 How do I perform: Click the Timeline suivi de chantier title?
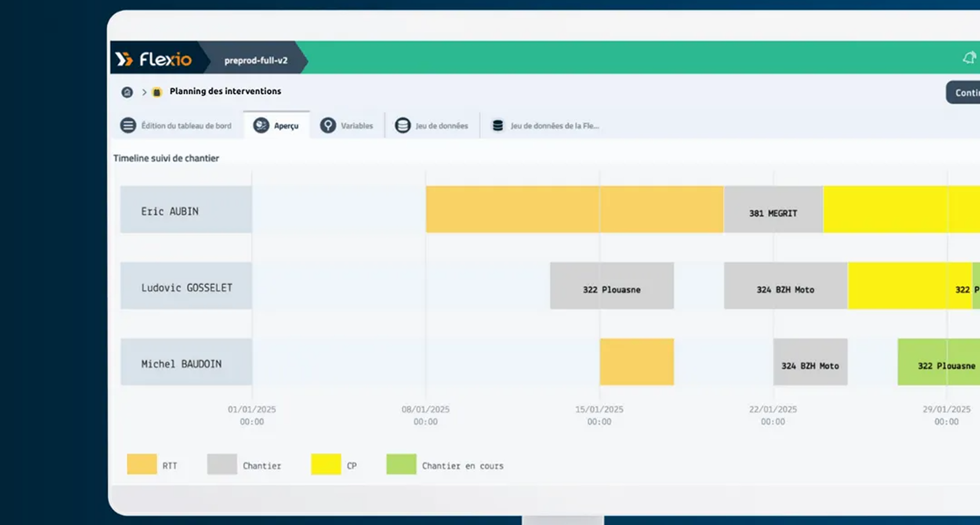coord(166,158)
